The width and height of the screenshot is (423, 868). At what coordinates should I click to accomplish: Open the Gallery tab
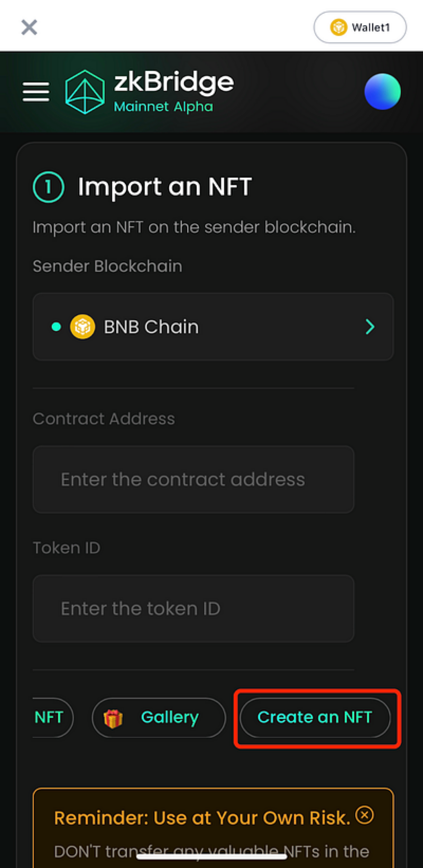159,717
